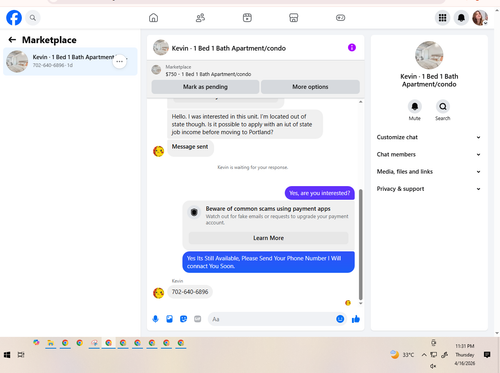This screenshot has height=373, width=500.
Task: Open the notifications bell in top bar
Action: [461, 18]
